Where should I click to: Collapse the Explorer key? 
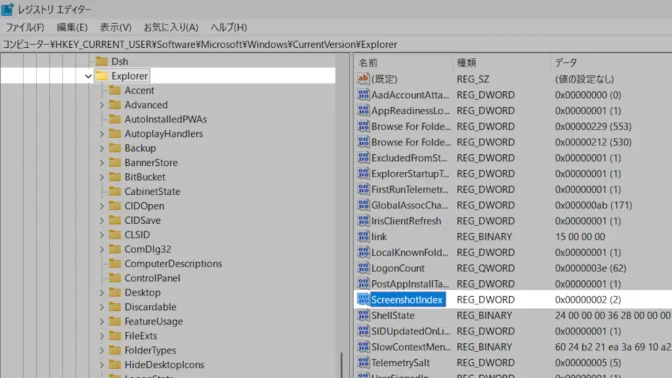point(88,76)
